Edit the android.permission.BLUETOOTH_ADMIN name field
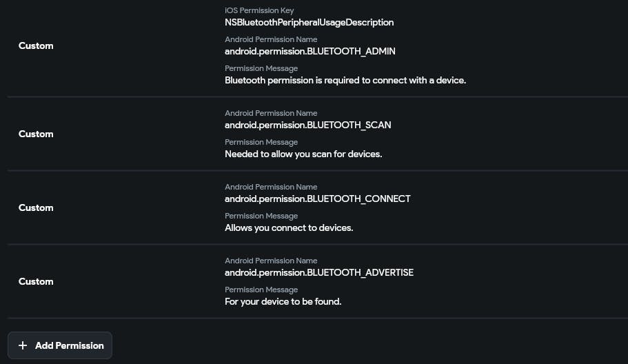 coord(310,51)
